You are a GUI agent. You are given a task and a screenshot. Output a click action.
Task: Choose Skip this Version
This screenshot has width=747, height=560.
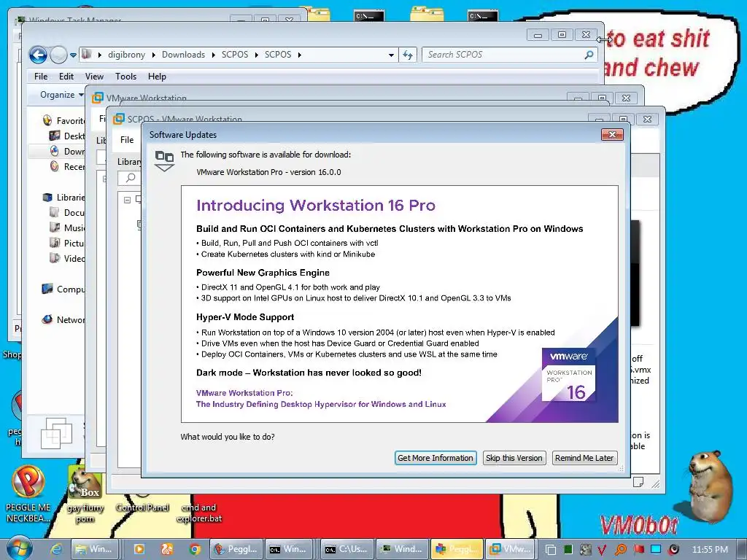tap(514, 458)
